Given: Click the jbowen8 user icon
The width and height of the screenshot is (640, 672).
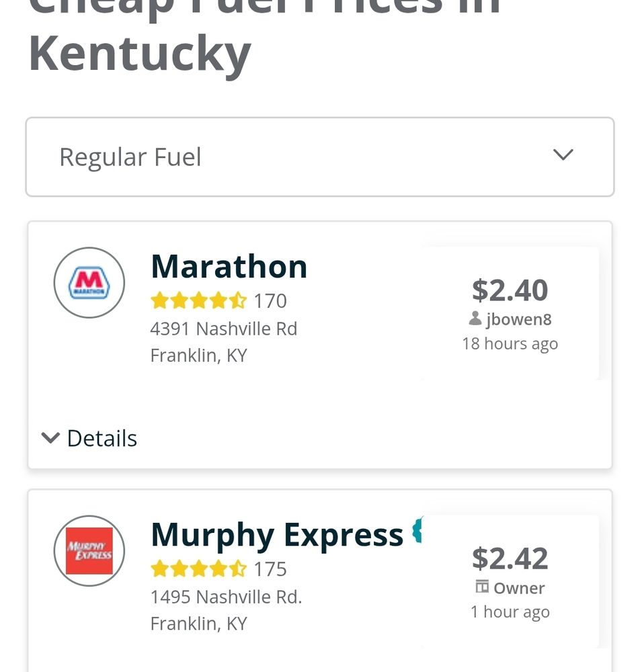Looking at the screenshot, I should pyautogui.click(x=475, y=319).
